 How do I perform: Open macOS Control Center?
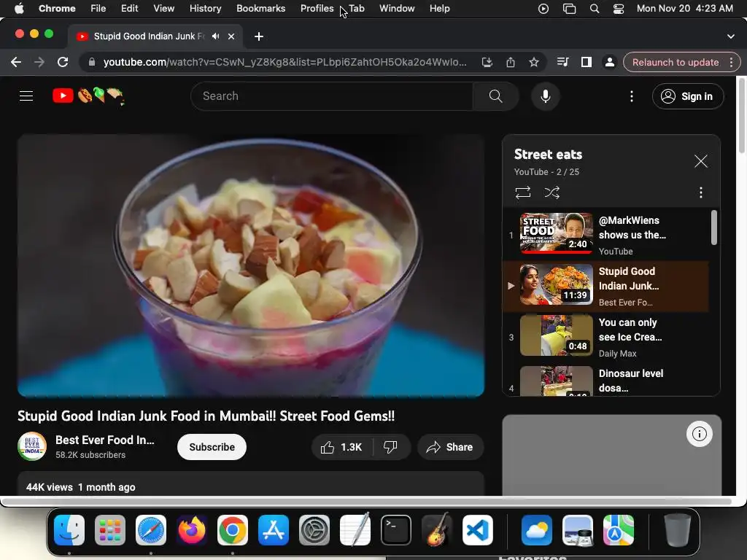(619, 9)
